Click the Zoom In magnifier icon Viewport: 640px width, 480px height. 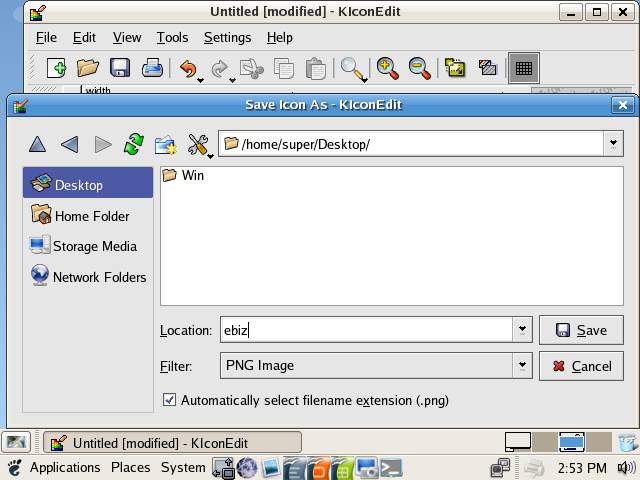click(388, 68)
